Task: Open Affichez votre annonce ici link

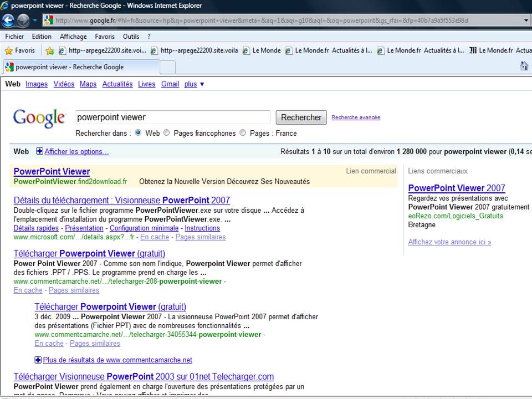Action: click(x=449, y=242)
